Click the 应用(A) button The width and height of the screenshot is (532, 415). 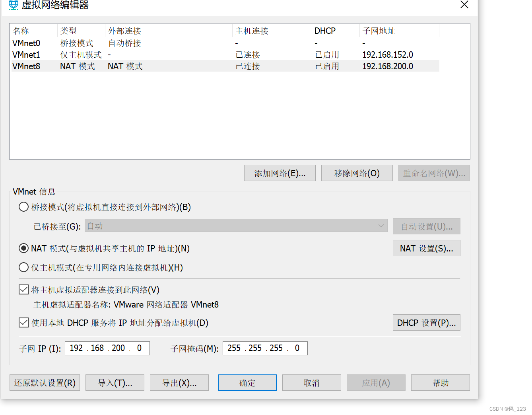(376, 383)
